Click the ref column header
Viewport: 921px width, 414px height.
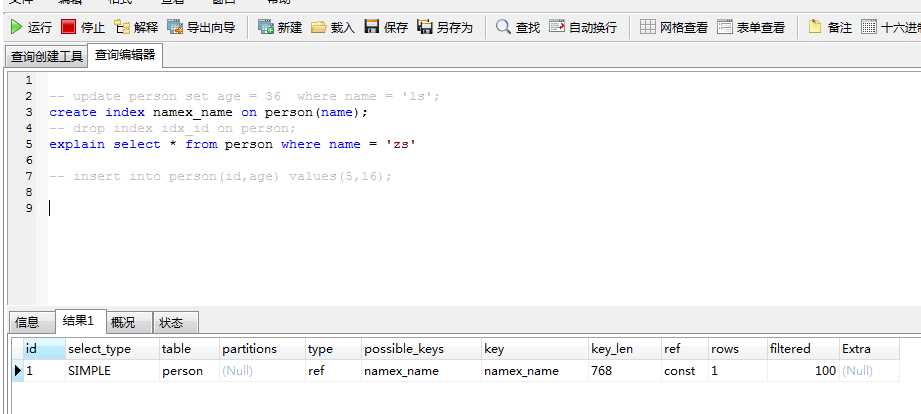pos(685,349)
